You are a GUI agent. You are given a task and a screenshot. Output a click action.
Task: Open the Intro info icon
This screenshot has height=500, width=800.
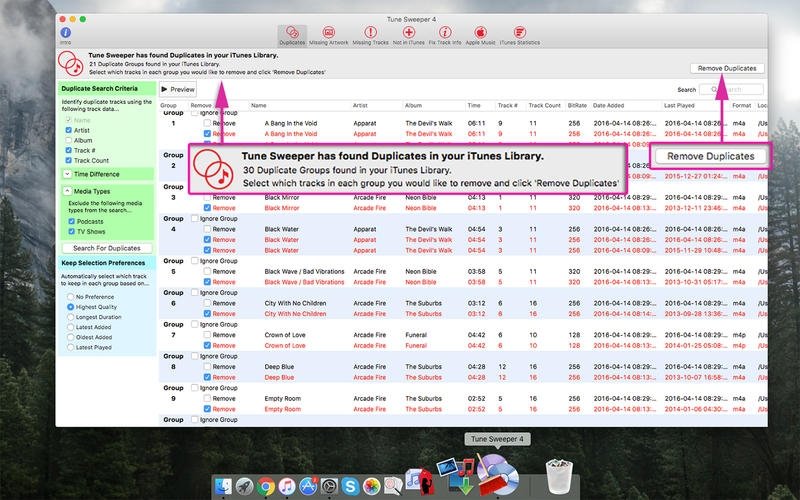(x=65, y=35)
